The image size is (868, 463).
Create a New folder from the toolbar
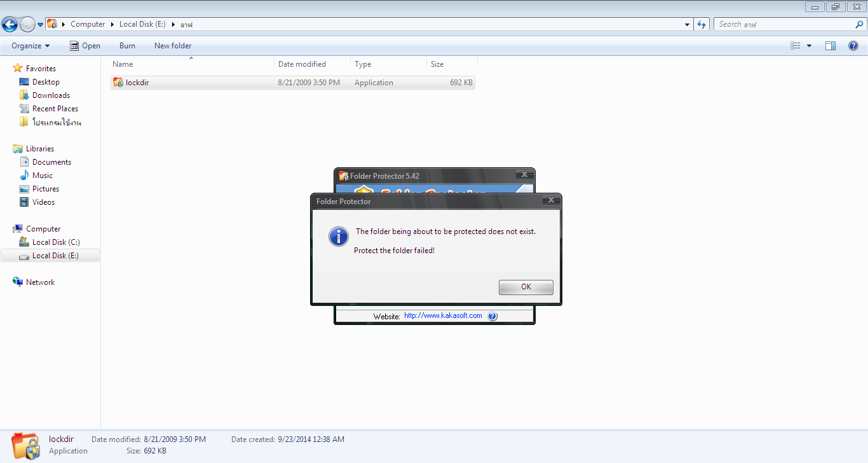(173, 46)
